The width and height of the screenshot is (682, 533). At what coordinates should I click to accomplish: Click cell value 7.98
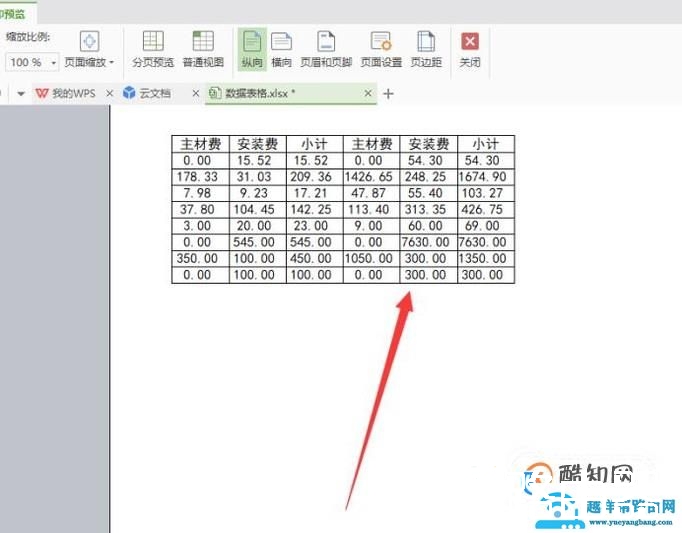coord(197,193)
